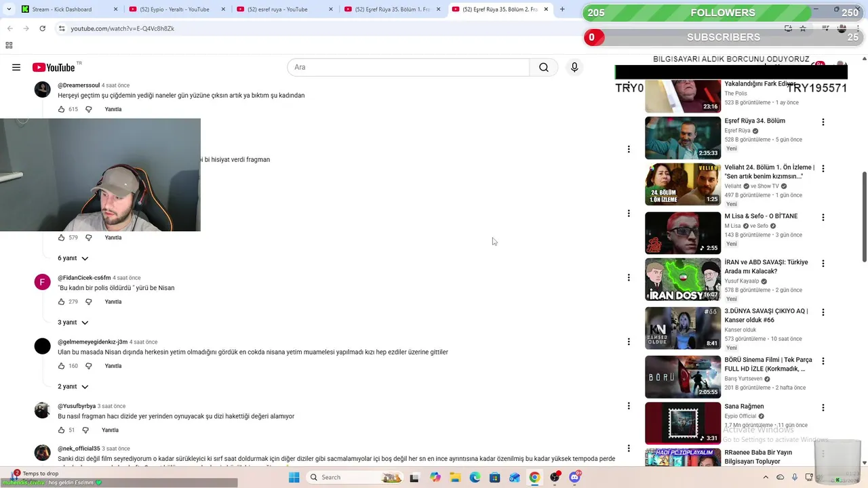Image resolution: width=868 pixels, height=488 pixels.
Task: Switch to the 'Eşref Rüya 35. Bölüm 1. Fr' tab
Action: pyautogui.click(x=392, y=9)
